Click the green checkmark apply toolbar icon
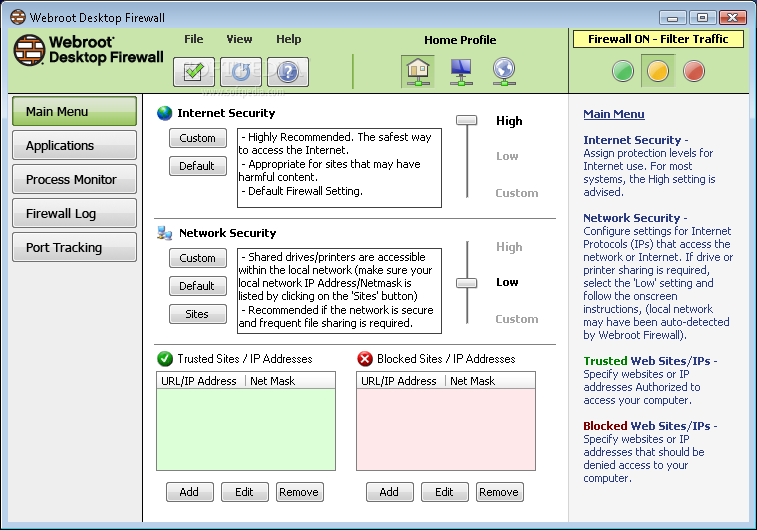The width and height of the screenshot is (757, 530). tap(194, 72)
